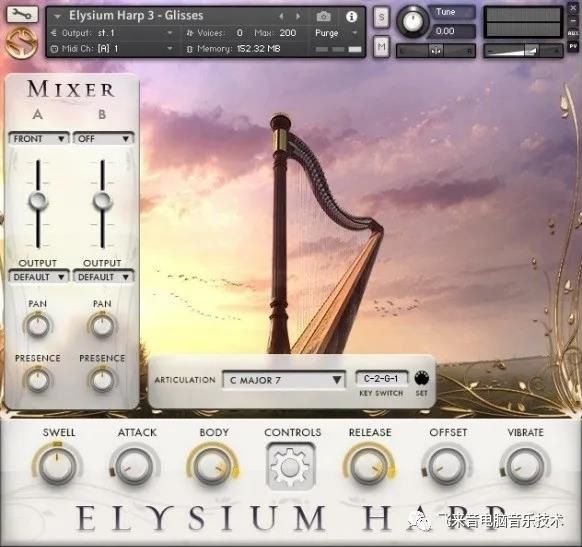Click channel B PRESENCE knob
The image size is (582, 547).
click(102, 380)
